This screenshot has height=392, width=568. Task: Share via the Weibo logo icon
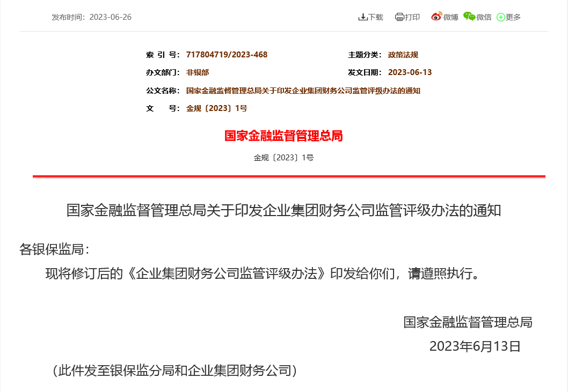click(x=436, y=17)
